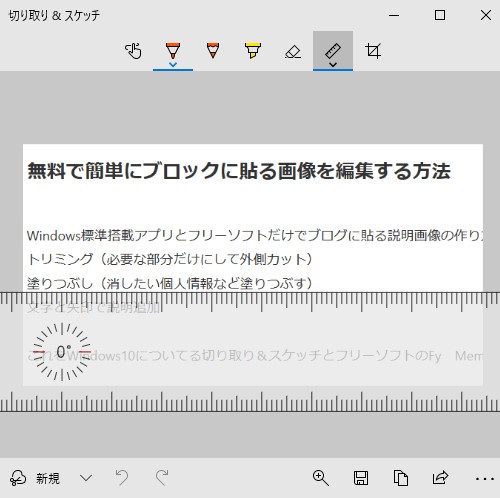This screenshot has height=498, width=500.
Task: Undo the last action
Action: pyautogui.click(x=122, y=478)
